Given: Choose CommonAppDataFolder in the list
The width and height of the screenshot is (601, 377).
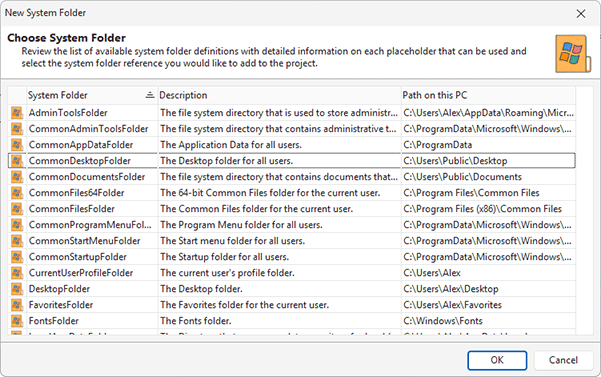Looking at the screenshot, I should [x=292, y=145].
